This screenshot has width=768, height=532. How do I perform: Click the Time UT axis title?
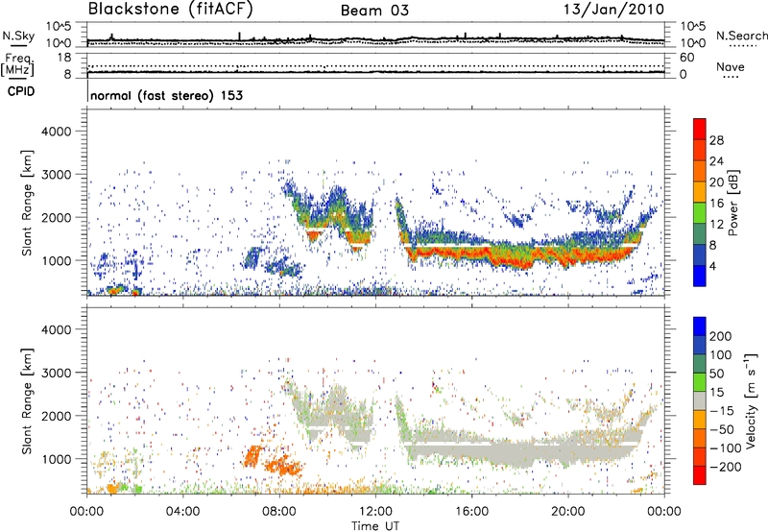click(375, 526)
